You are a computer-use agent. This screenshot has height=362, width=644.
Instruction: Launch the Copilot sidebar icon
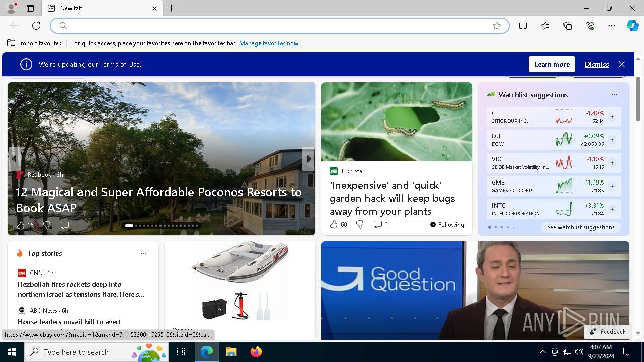(x=632, y=26)
